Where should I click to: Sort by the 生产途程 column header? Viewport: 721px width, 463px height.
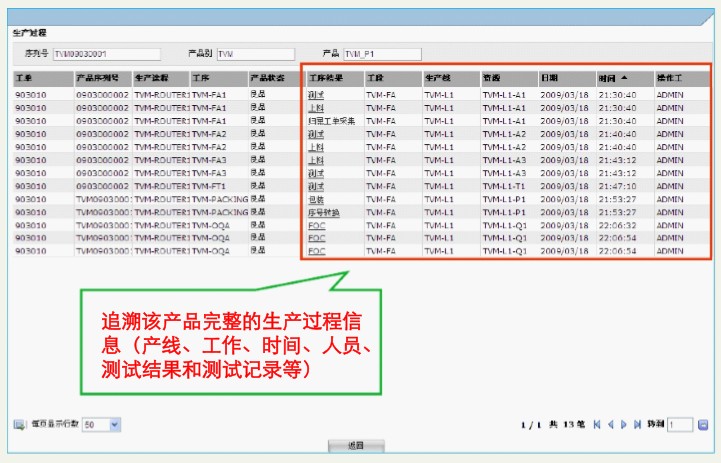click(x=161, y=79)
